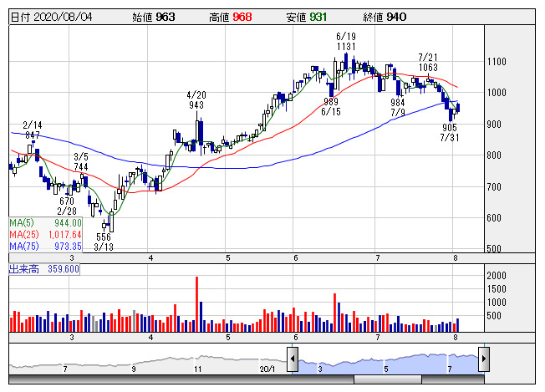Click the 3/5 744 annotation
The height and width of the screenshot is (392, 545).
[81, 162]
